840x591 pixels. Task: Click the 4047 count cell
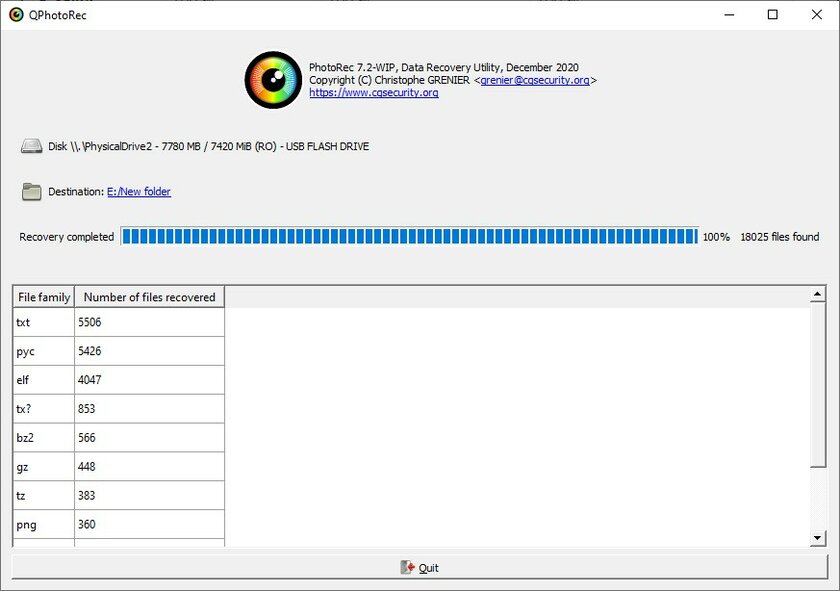149,380
